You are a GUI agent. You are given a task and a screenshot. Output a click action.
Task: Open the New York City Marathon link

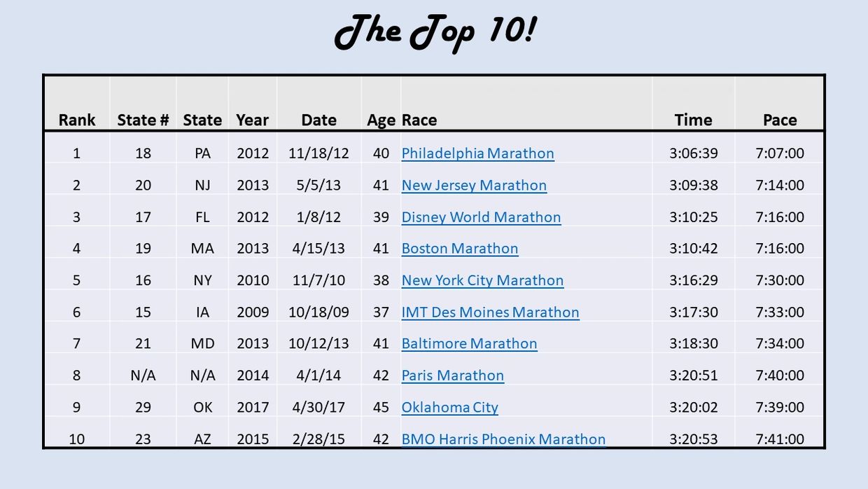pyautogui.click(x=482, y=280)
